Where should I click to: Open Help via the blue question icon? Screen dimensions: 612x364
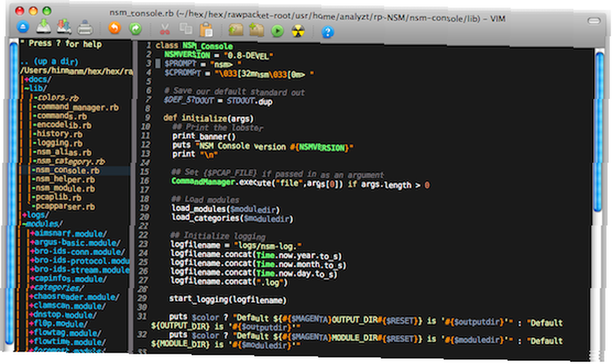pyautogui.click(x=327, y=32)
